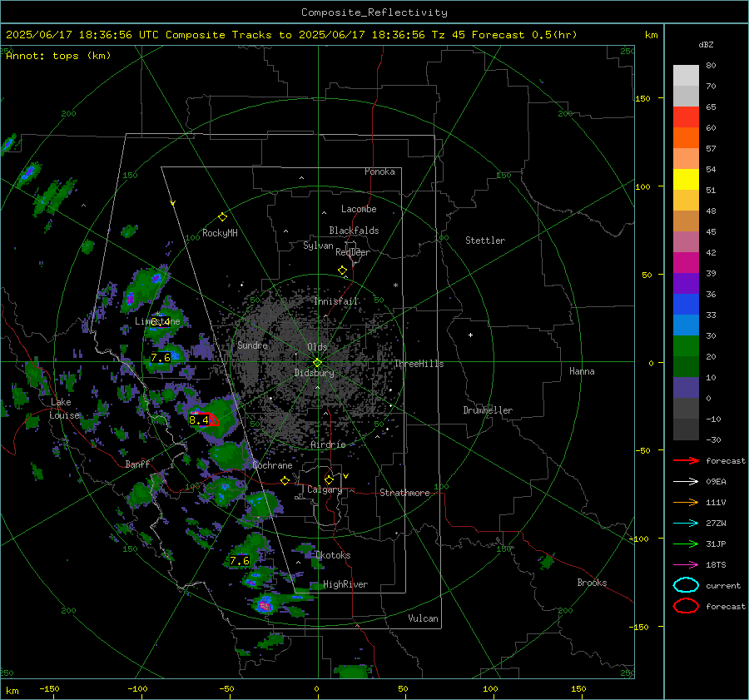
Task: Pick the magenta 39-42 dBZ color swatch
Action: click(686, 263)
